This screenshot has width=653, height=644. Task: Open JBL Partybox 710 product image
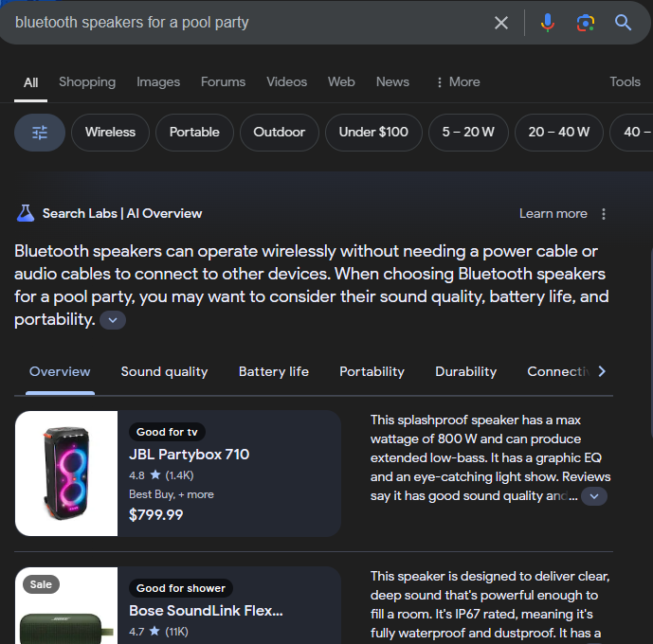[x=66, y=474]
